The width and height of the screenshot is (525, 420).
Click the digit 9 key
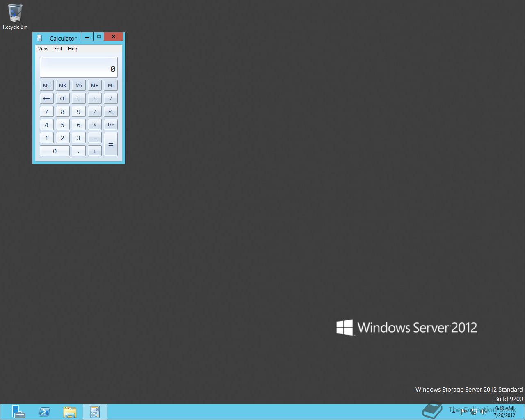point(79,112)
